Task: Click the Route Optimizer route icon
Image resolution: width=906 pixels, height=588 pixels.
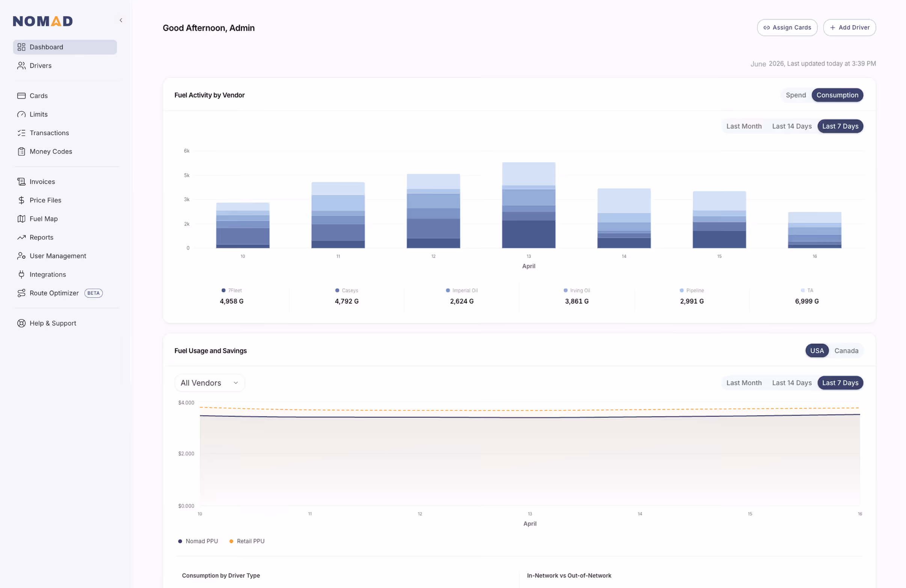Action: (x=21, y=293)
